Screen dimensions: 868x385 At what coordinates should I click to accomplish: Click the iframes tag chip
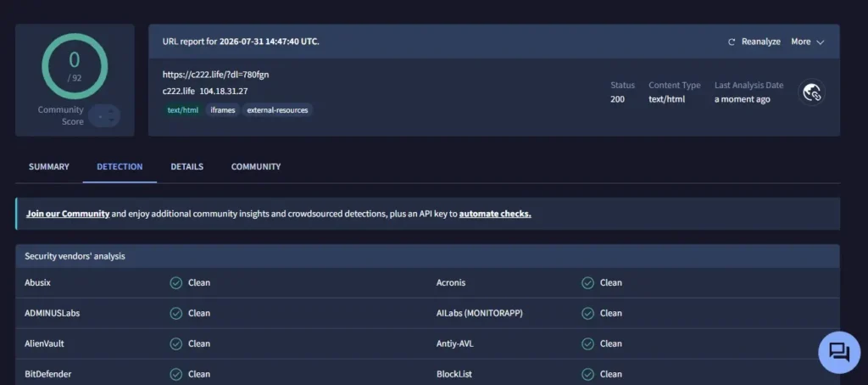223,110
